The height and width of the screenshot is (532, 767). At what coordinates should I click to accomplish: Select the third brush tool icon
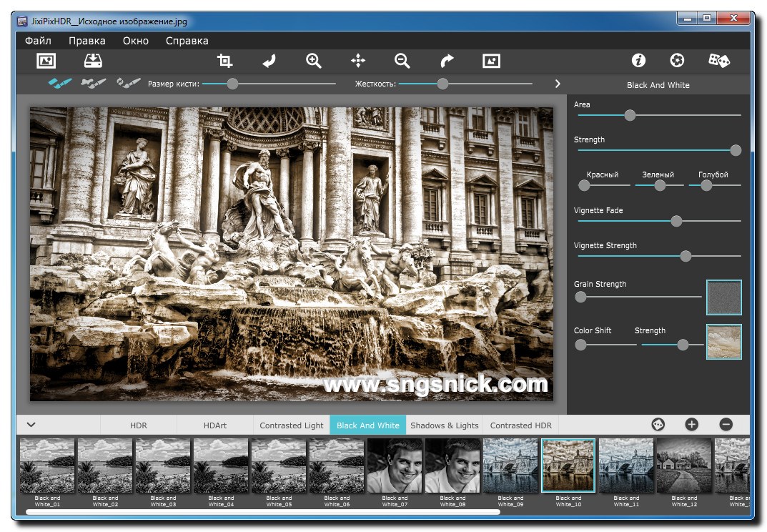pyautogui.click(x=128, y=83)
